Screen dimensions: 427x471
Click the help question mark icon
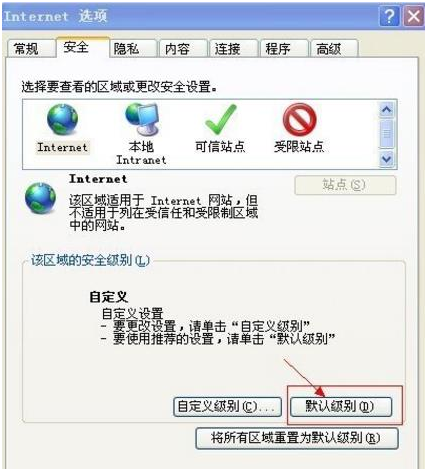click(389, 16)
